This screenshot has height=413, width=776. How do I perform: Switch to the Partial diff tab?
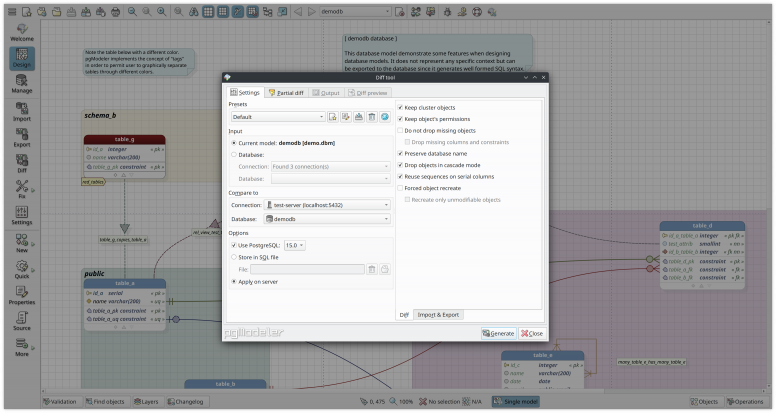coord(286,92)
